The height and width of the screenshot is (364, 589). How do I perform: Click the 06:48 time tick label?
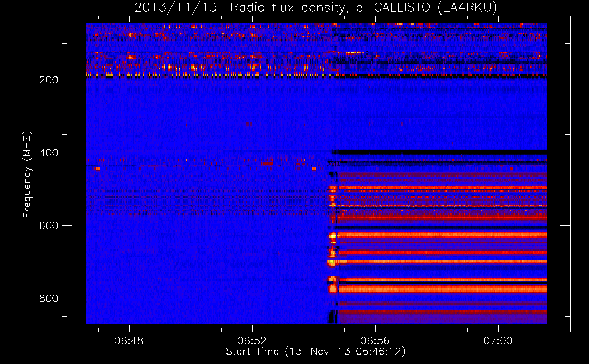(129, 341)
